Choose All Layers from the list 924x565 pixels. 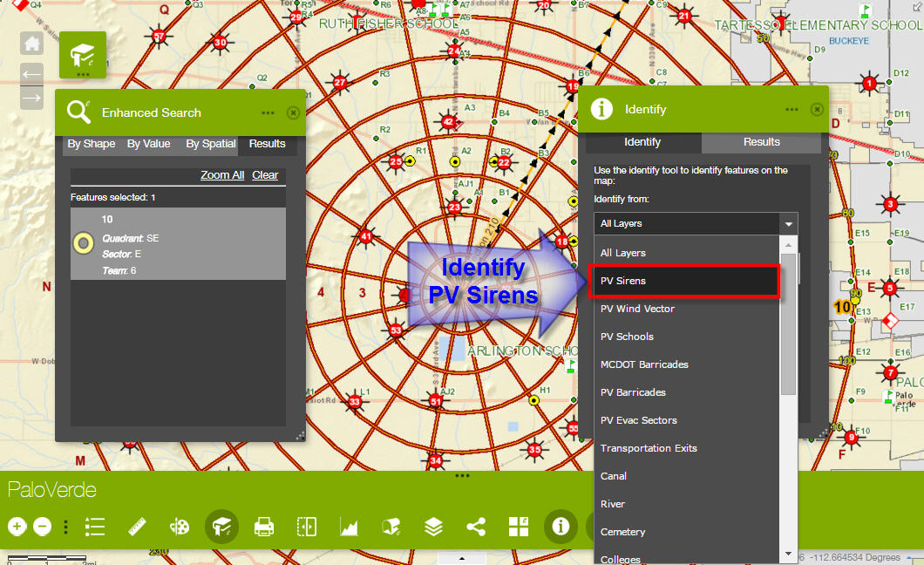tap(687, 253)
